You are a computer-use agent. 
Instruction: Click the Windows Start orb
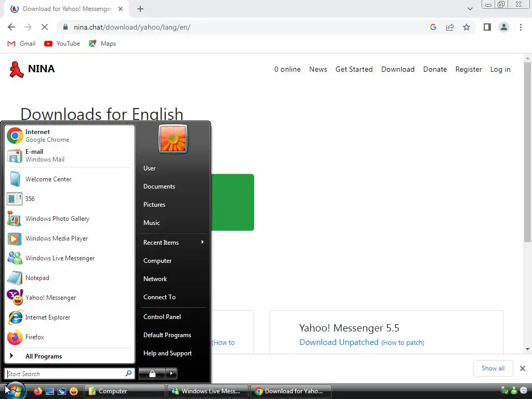click(x=14, y=391)
